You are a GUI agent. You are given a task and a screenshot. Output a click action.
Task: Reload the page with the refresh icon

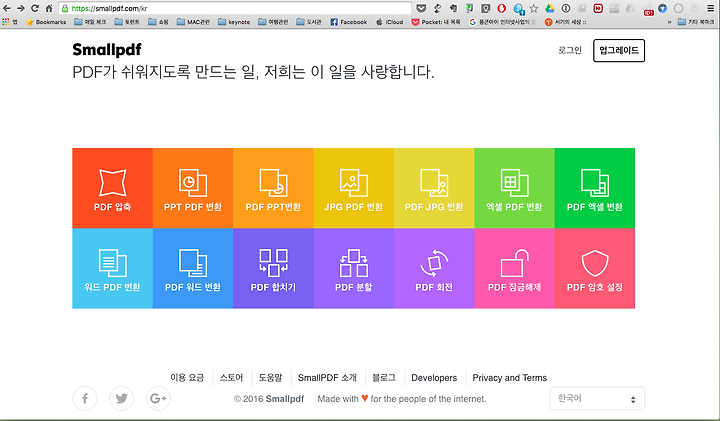tap(35, 8)
